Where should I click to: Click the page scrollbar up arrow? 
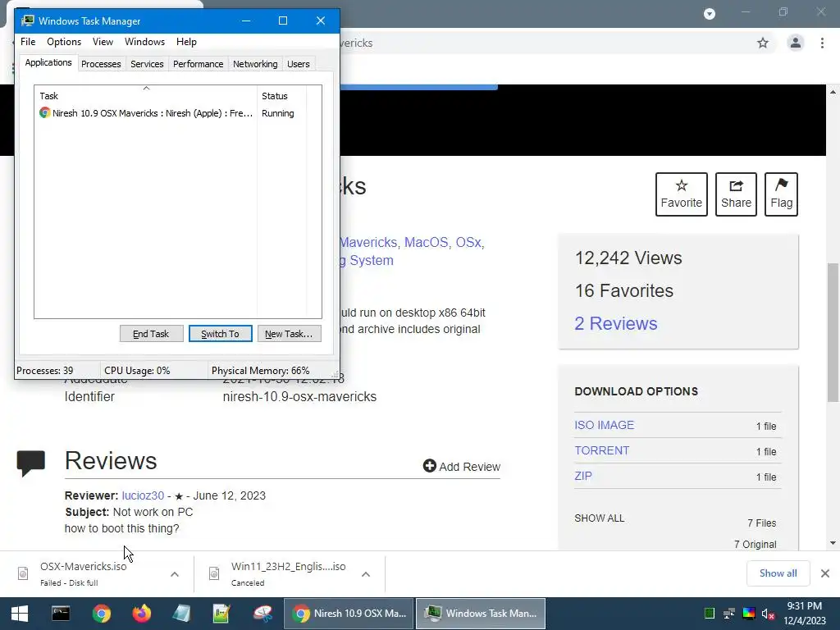pos(833,92)
